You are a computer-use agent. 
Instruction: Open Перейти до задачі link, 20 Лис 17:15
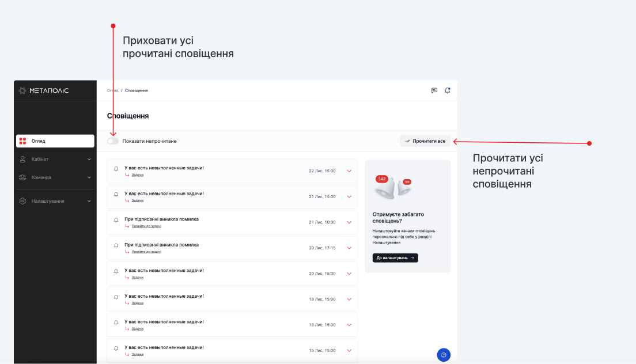(x=146, y=252)
